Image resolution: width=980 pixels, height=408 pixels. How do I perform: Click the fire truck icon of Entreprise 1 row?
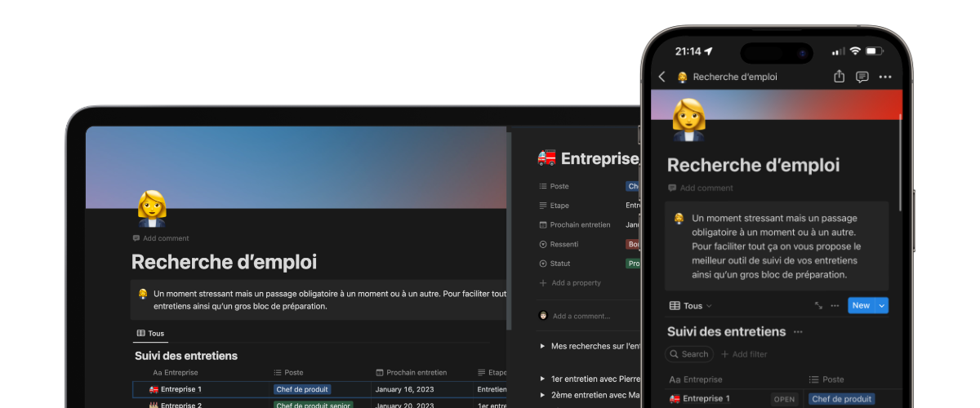tap(154, 389)
